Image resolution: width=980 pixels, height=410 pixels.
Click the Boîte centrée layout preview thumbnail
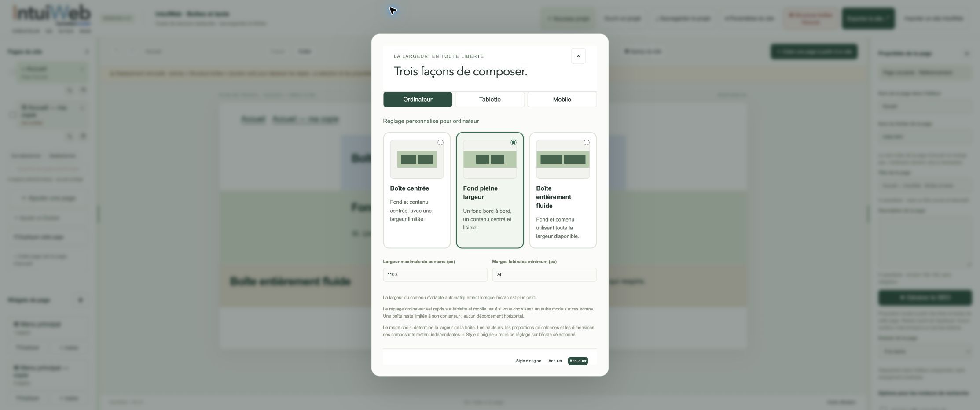pos(417,159)
